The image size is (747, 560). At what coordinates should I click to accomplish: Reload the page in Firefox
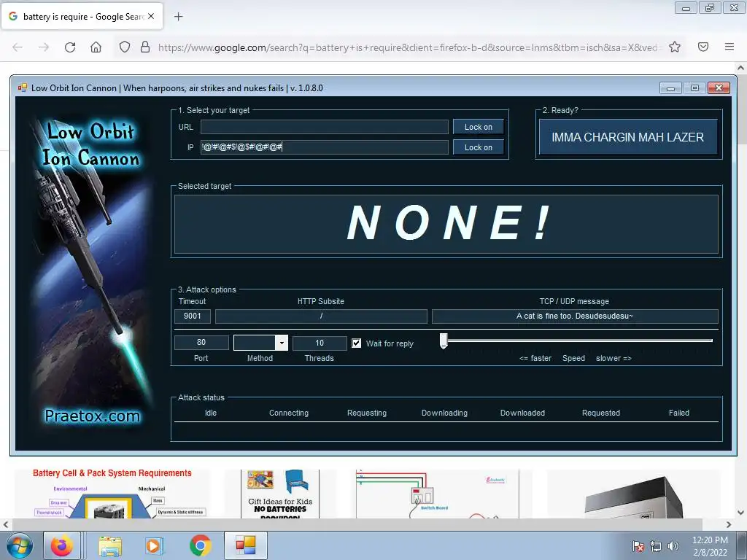coord(70,47)
